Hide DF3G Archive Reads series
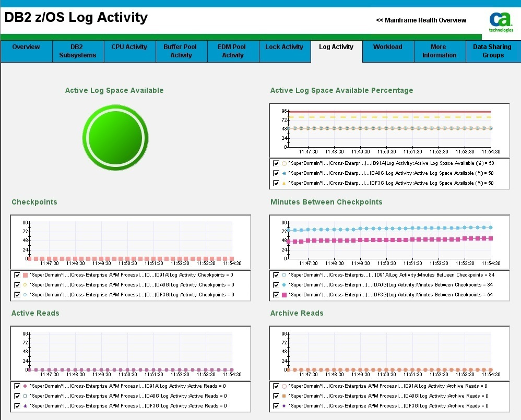Image resolution: width=521 pixels, height=420 pixels. click(276, 406)
